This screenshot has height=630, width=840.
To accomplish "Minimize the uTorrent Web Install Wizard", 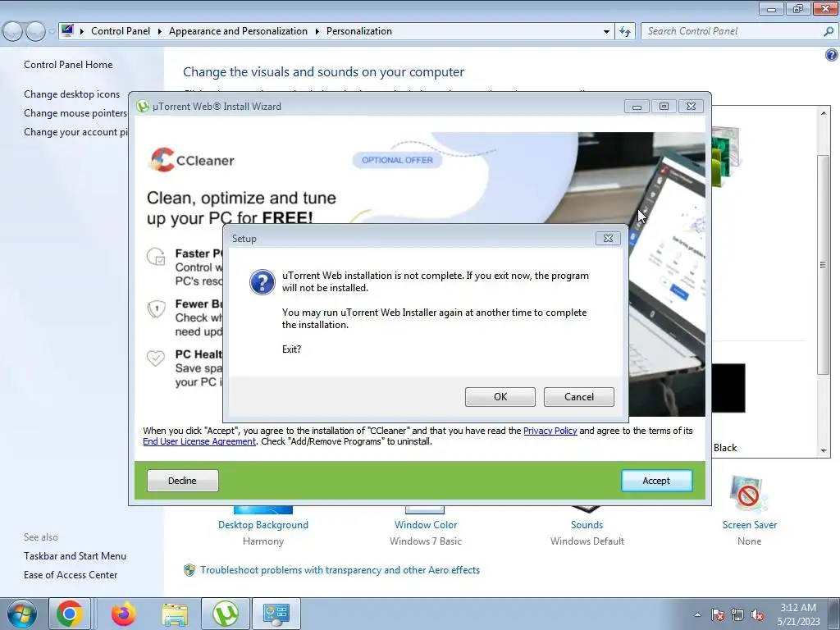I will (637, 107).
